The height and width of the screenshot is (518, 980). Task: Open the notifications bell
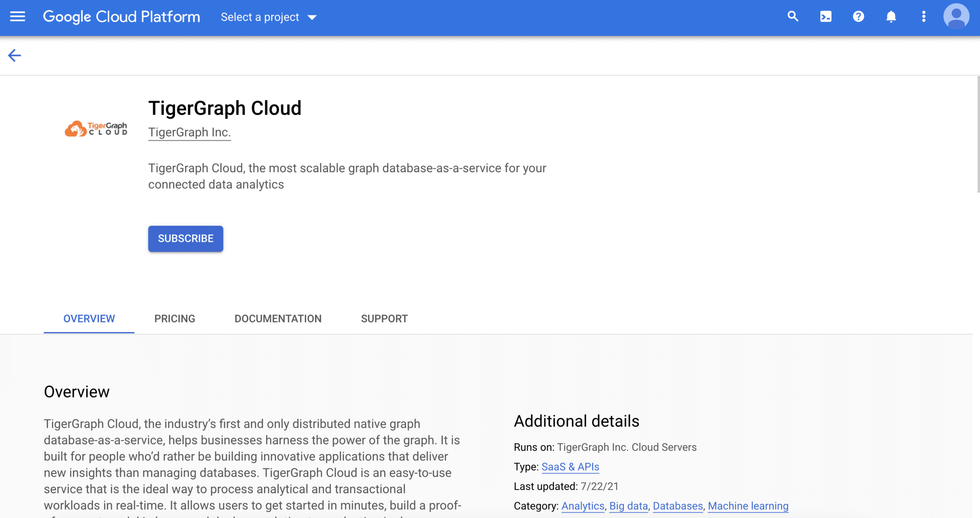click(x=891, y=16)
